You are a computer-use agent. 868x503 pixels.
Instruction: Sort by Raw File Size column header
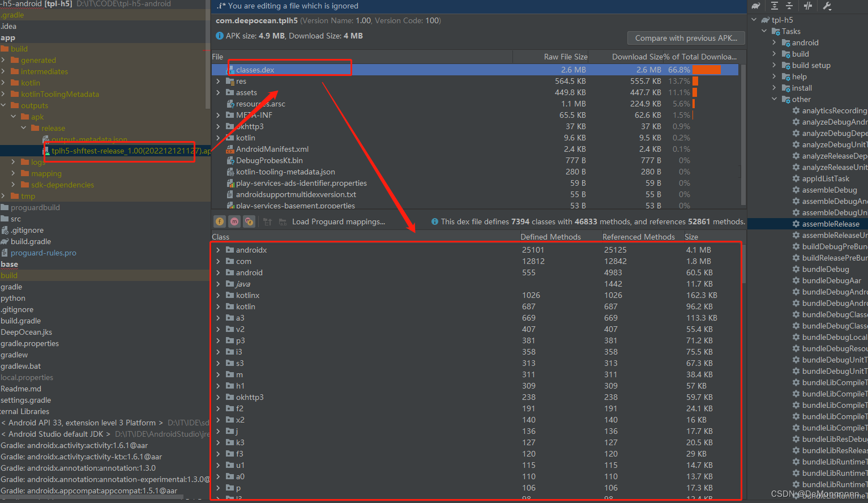pos(565,57)
